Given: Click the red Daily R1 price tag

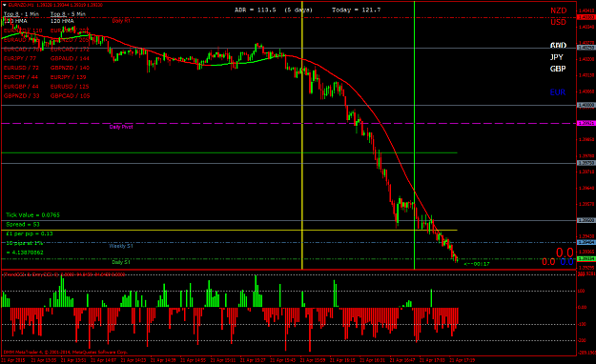Looking at the screenshot, I should [x=586, y=17].
